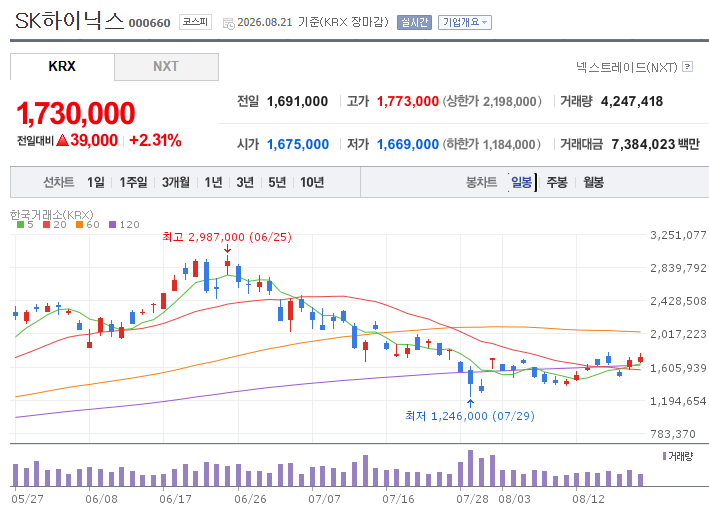Click the upper limit 상한가 2,198,000 text
Image resolution: width=709 pixels, height=510 pixels.
pos(492,101)
